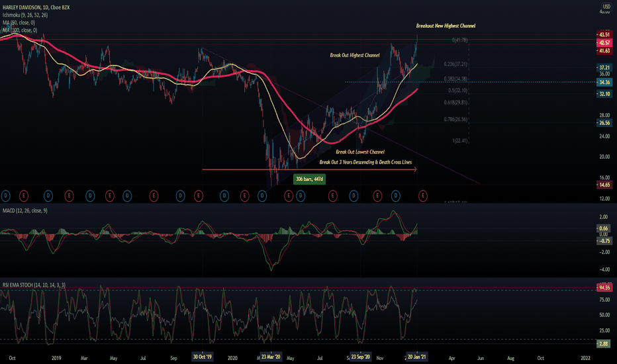617x364 pixels.
Task: Click the HARLEY DAVIDSON symbol title
Action: [36, 7]
